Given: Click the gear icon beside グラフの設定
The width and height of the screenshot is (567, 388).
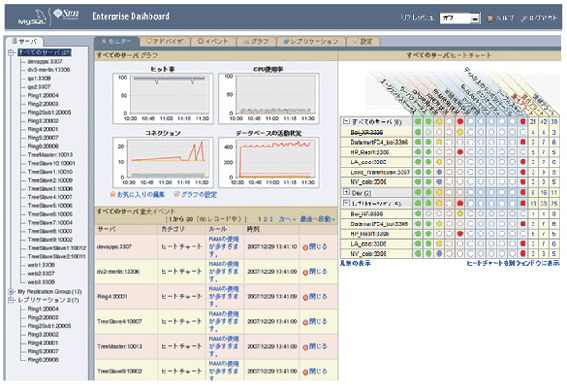Looking at the screenshot, I should [x=176, y=195].
